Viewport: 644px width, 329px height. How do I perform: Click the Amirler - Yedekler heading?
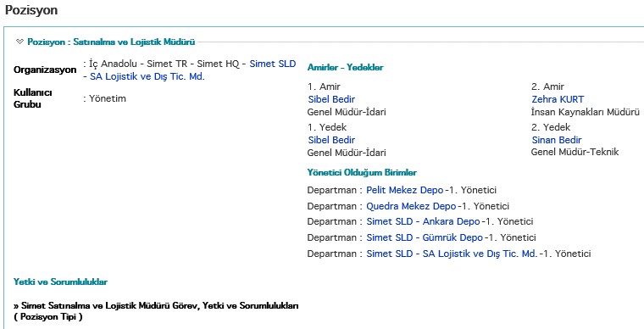[x=345, y=67]
